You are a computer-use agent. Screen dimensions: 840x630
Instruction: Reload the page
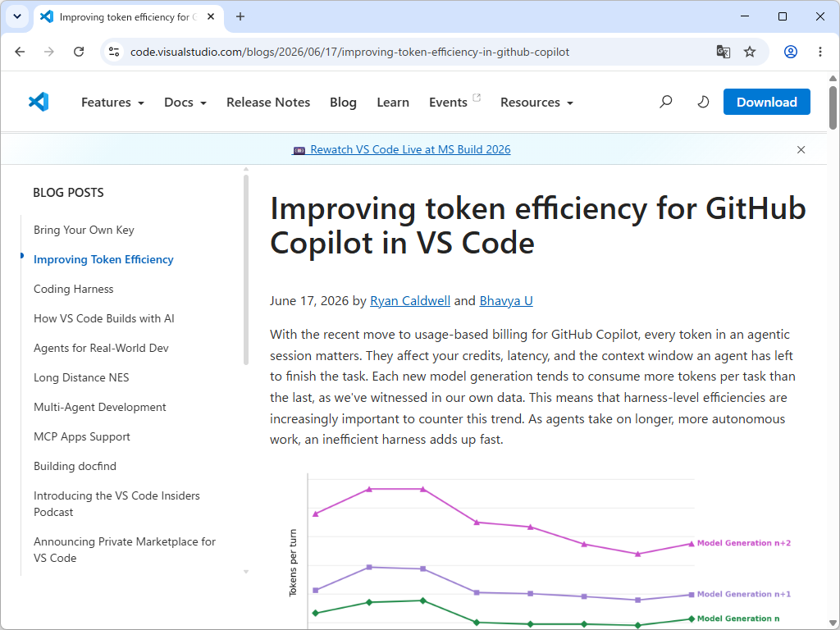pyautogui.click(x=79, y=52)
